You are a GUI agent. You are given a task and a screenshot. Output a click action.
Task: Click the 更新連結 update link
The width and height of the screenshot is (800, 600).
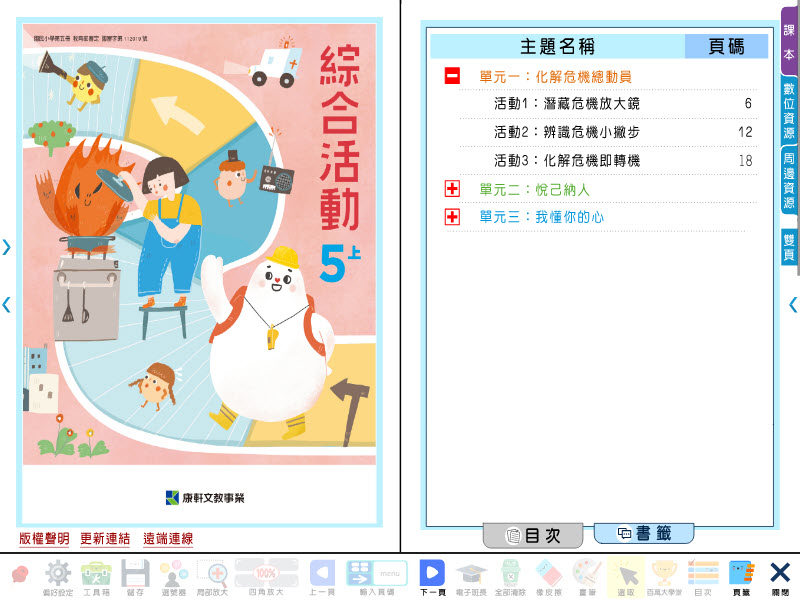pyautogui.click(x=105, y=539)
